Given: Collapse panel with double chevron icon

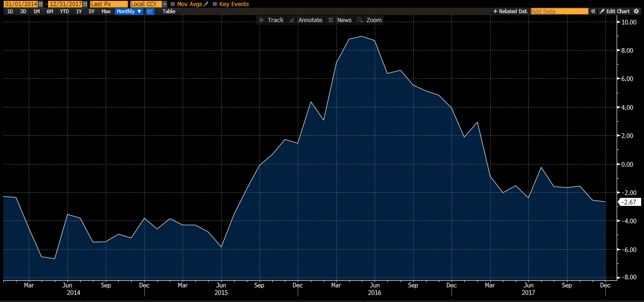Looking at the screenshot, I should tap(594, 11).
